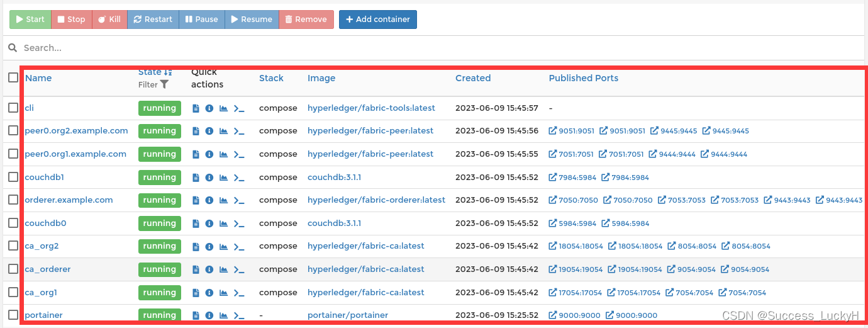Click Add container button

click(378, 20)
